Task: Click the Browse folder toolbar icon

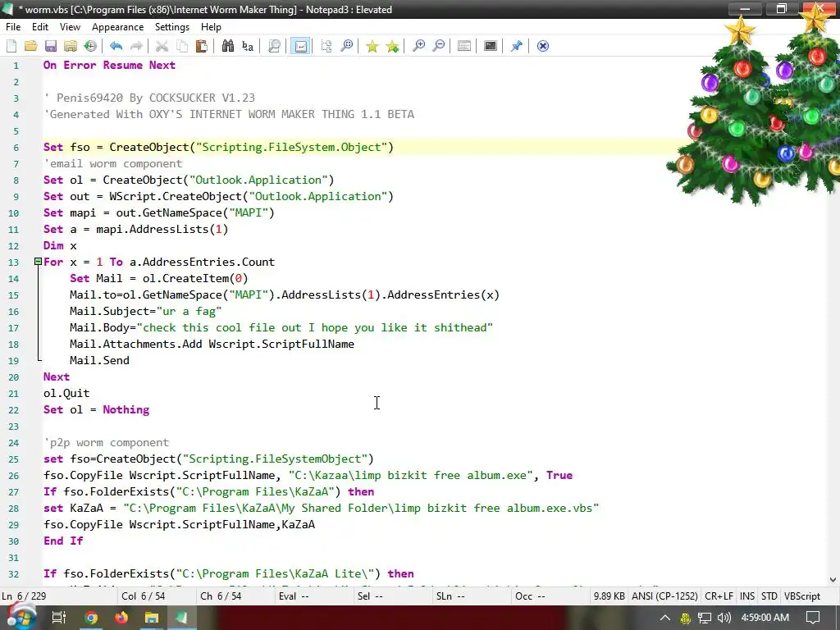Action: point(71,46)
